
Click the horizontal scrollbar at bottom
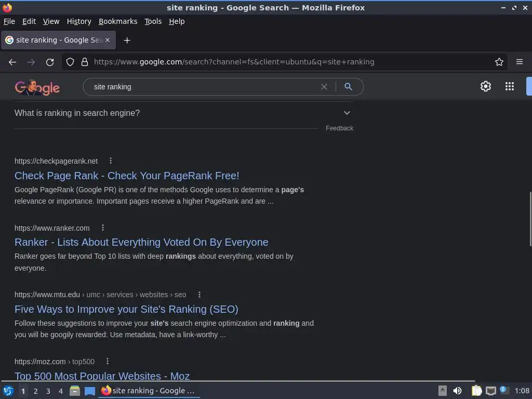pos(237,381)
